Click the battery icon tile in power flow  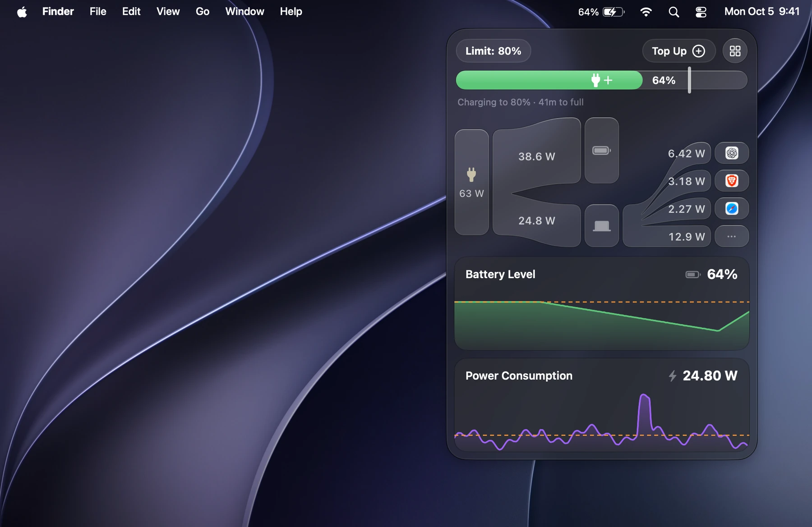coord(602,151)
